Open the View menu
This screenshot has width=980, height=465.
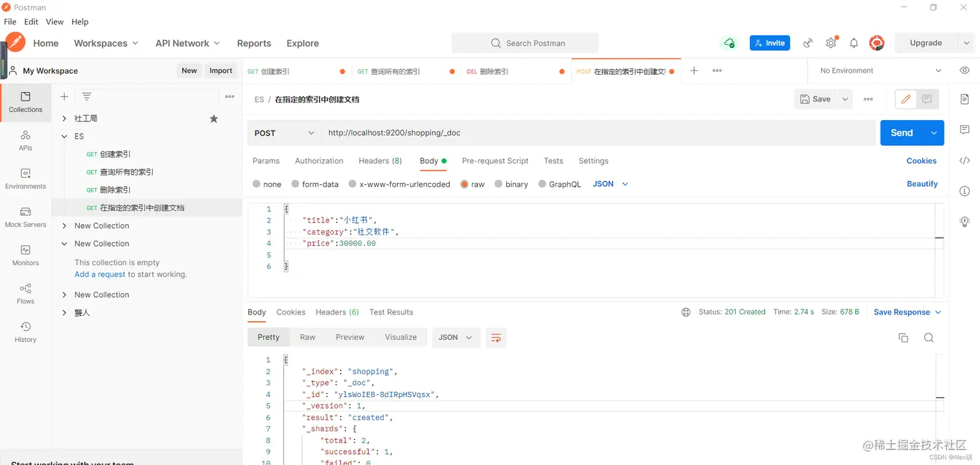pyautogui.click(x=54, y=21)
